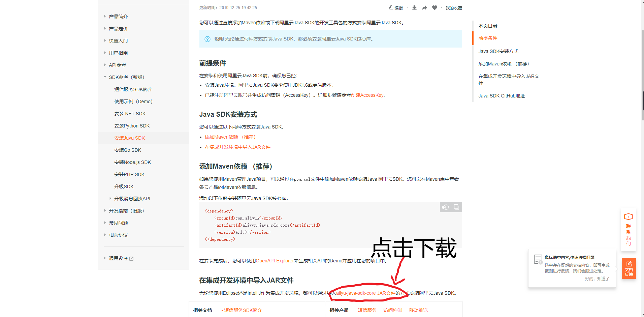Image resolution: width=644 pixels, height=317 pixels.
Task: Open 我的收藏 link
Action: tap(454, 8)
